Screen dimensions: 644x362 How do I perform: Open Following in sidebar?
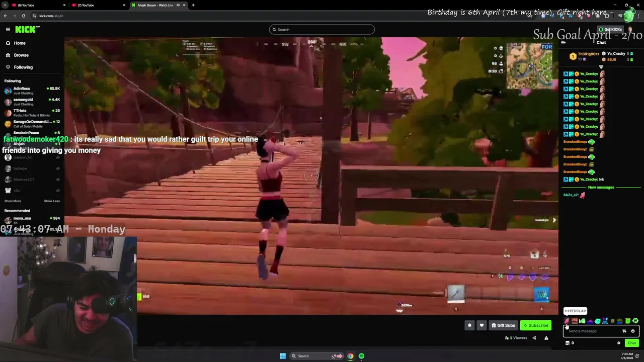click(23, 67)
